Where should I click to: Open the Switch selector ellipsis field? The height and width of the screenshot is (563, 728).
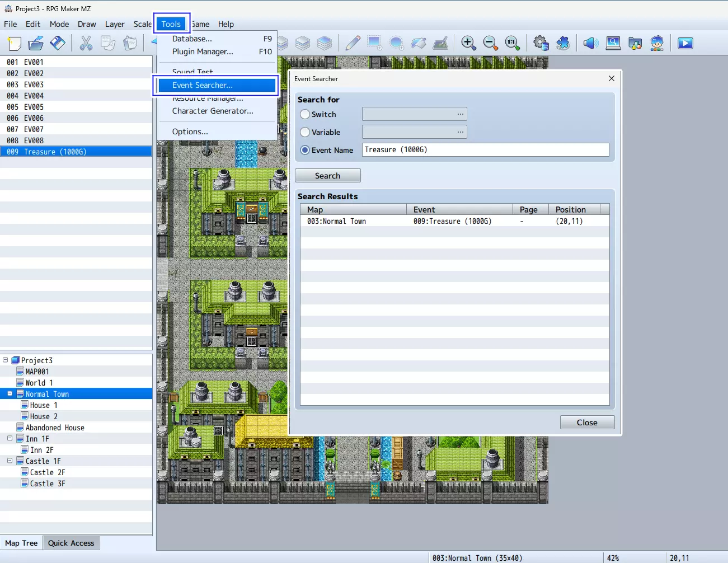click(415, 114)
